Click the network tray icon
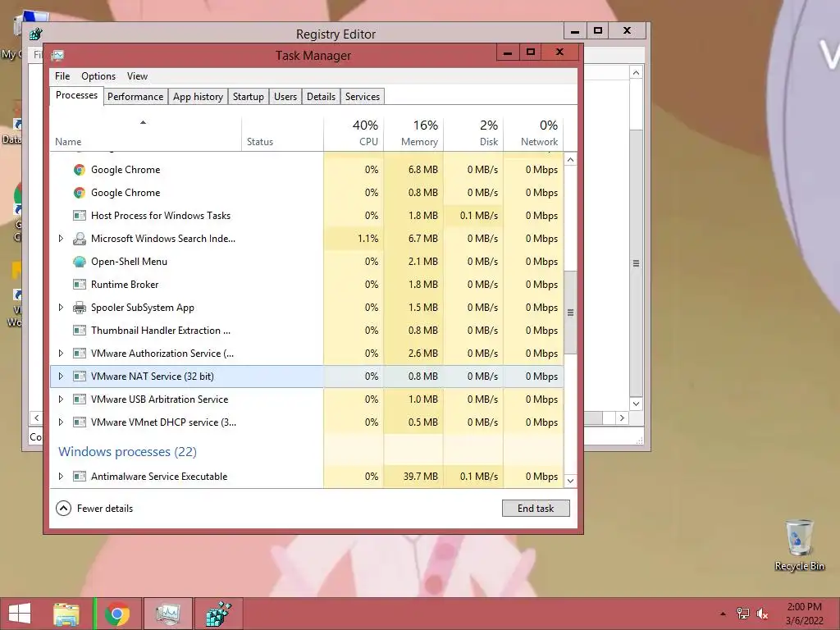 coord(743,614)
